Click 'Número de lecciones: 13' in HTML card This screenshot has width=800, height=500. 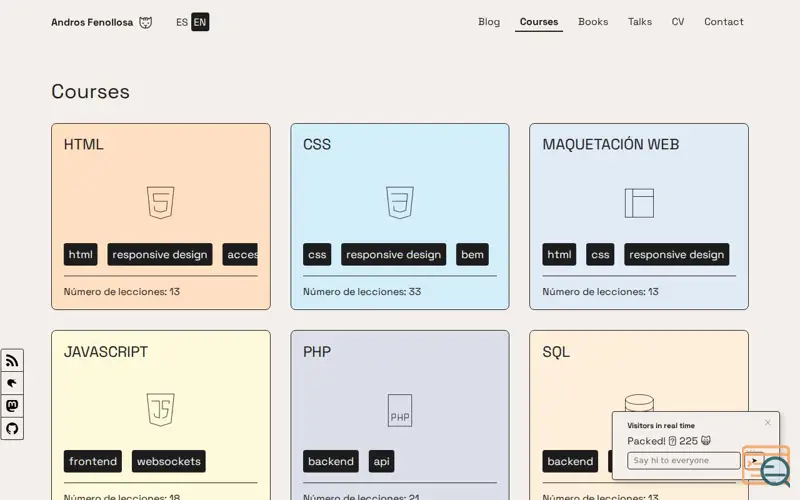(x=121, y=292)
